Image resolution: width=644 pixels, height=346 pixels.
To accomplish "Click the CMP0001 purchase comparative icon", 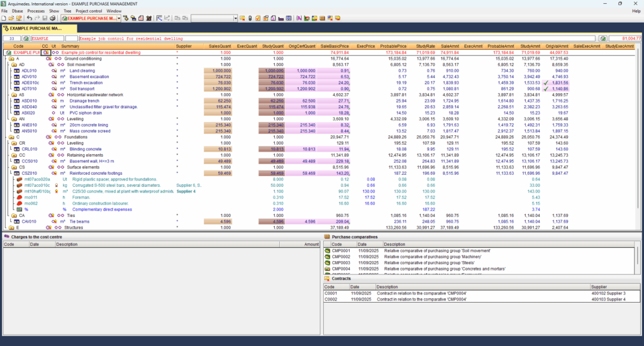I will point(328,251).
